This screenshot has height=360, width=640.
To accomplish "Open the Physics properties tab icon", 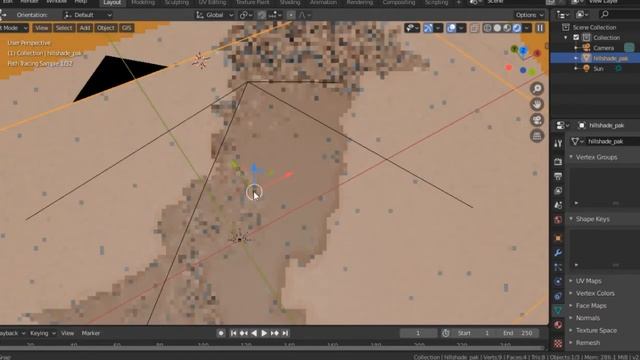I will pos(558,281).
